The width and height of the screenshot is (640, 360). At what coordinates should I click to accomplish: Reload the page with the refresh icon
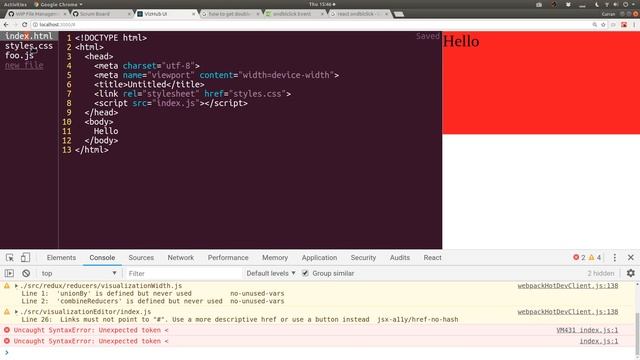pyautogui.click(x=25, y=25)
